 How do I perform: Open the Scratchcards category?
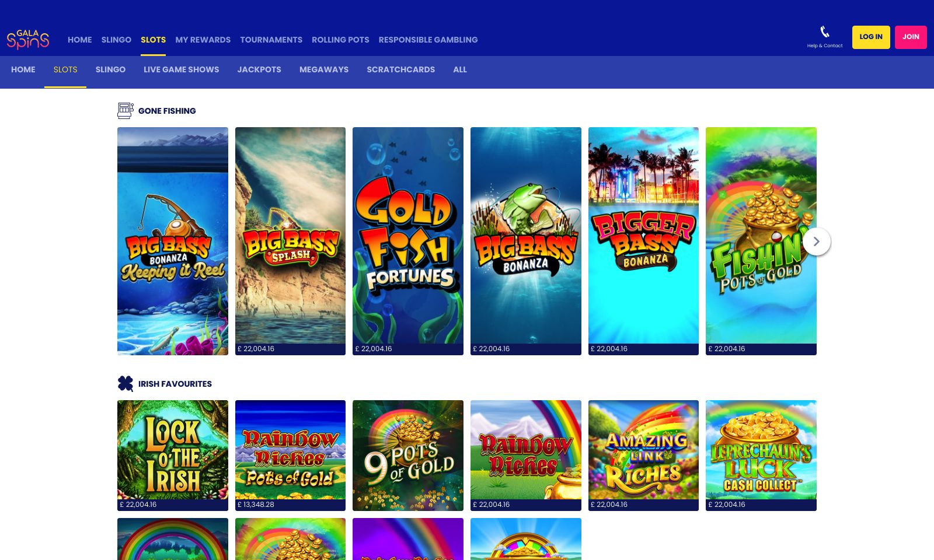[400, 69]
